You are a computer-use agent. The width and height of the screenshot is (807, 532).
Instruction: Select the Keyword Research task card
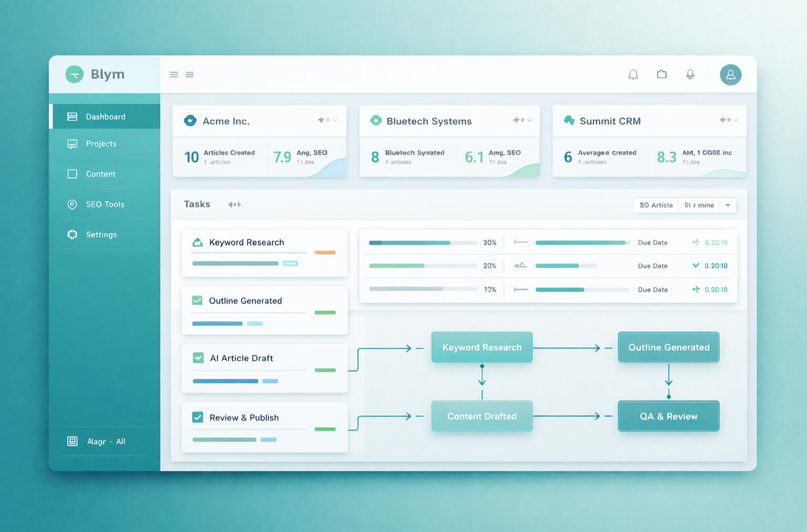pyautogui.click(x=264, y=253)
